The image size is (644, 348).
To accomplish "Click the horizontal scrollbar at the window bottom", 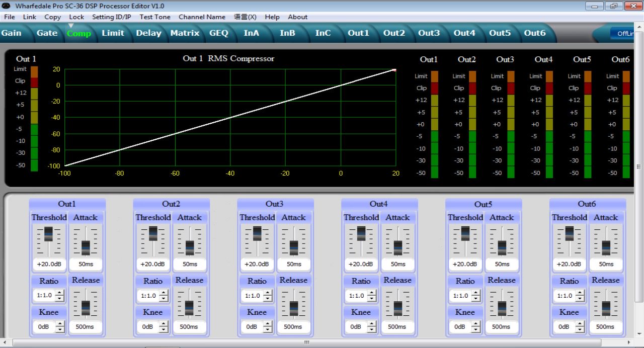I will coord(306,342).
